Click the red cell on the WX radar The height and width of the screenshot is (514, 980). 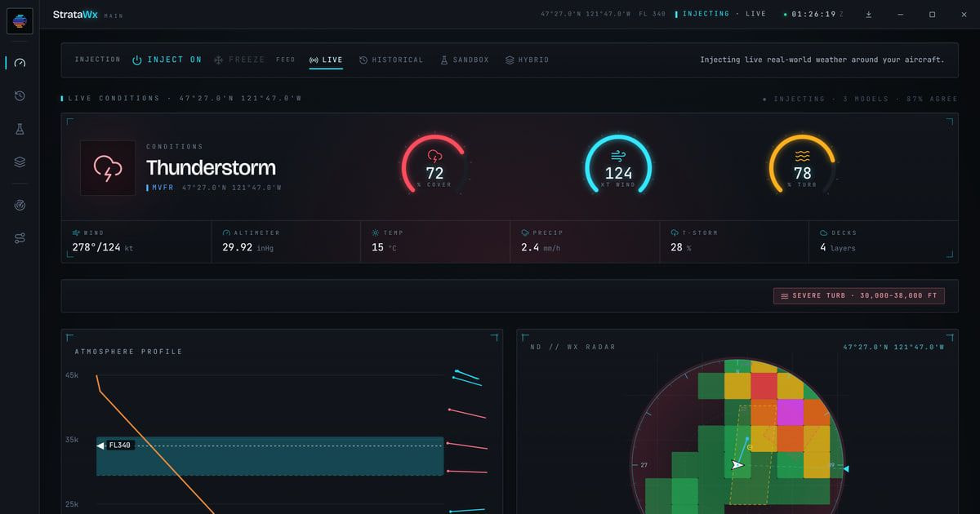764,386
